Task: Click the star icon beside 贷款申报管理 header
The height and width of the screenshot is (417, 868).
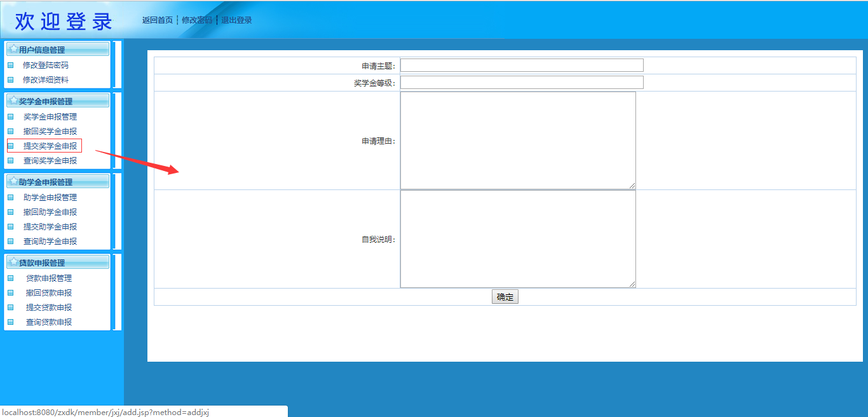Action: tap(13, 262)
